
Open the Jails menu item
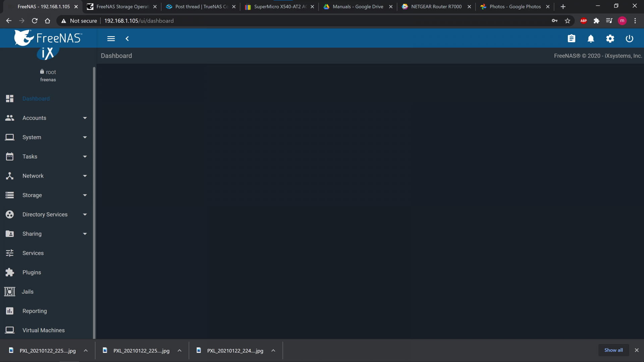tap(28, 292)
